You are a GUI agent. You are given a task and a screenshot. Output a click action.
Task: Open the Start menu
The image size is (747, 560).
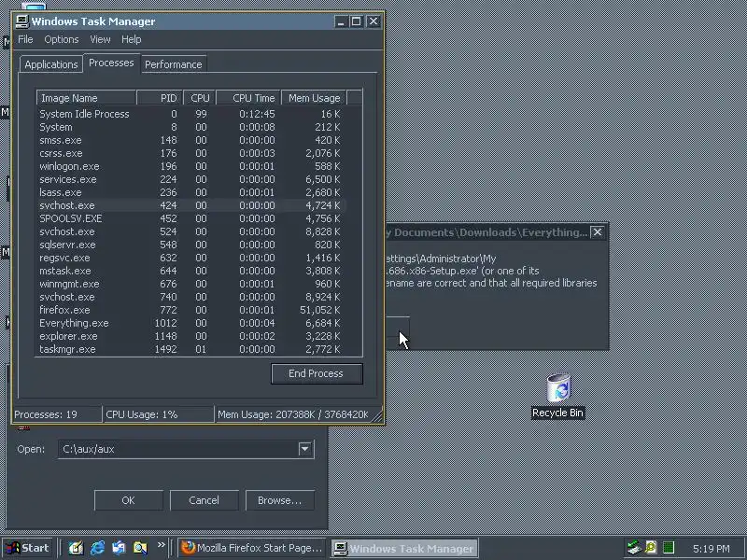[27, 548]
